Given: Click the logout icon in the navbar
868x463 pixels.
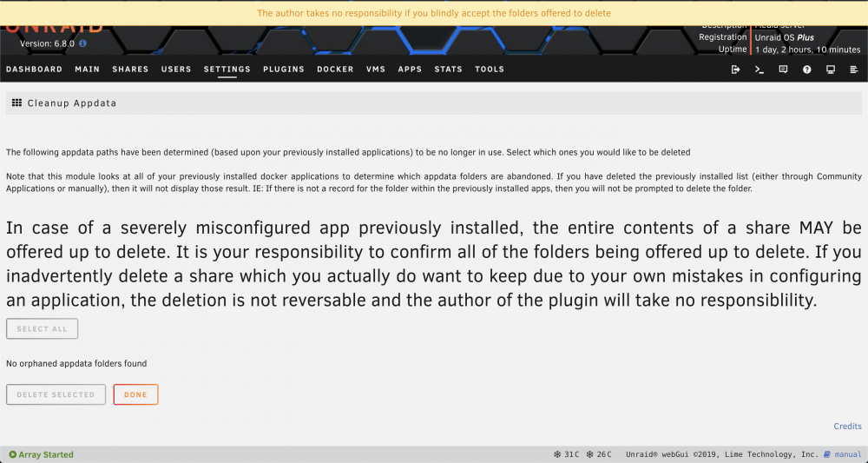Looking at the screenshot, I should [x=736, y=69].
